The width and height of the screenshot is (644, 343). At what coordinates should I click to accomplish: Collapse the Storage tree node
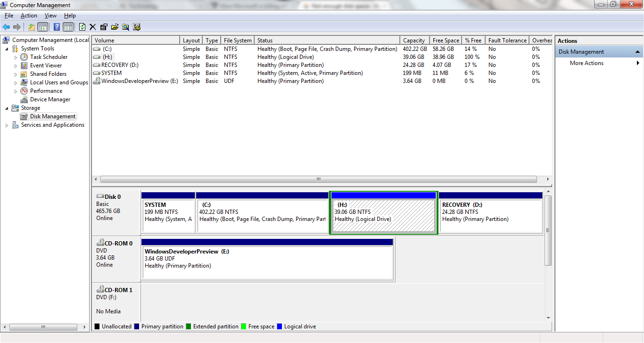[7, 108]
